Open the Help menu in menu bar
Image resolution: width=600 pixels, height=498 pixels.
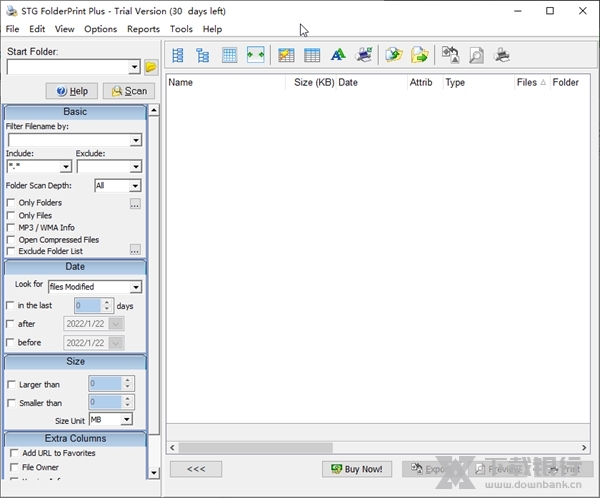pos(212,29)
